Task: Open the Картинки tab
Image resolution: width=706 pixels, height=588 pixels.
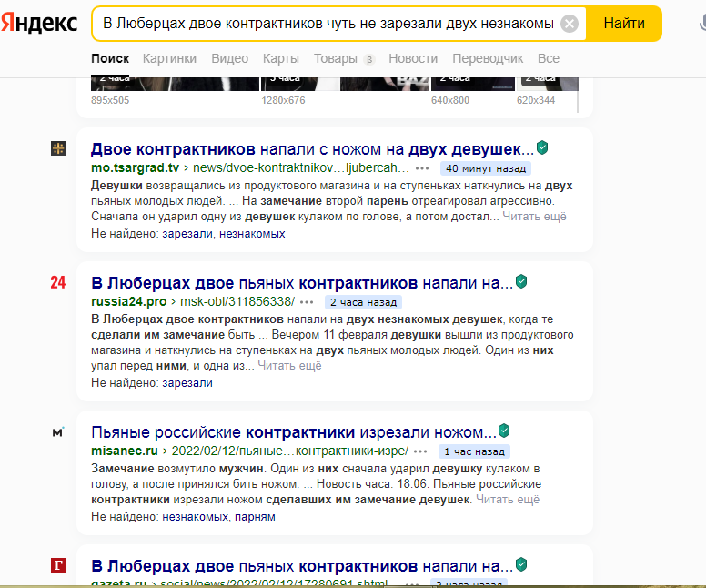Action: pos(170,58)
